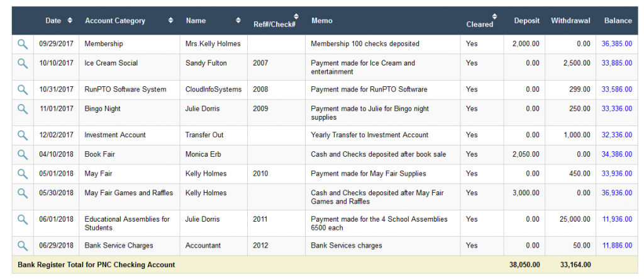Image resolution: width=644 pixels, height=279 pixels.
Task: Click deposit amount 2,050.00
Action: (526, 154)
